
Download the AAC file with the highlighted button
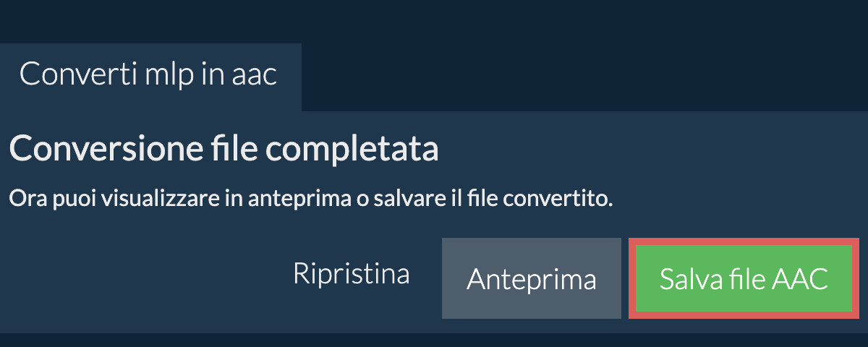[744, 278]
